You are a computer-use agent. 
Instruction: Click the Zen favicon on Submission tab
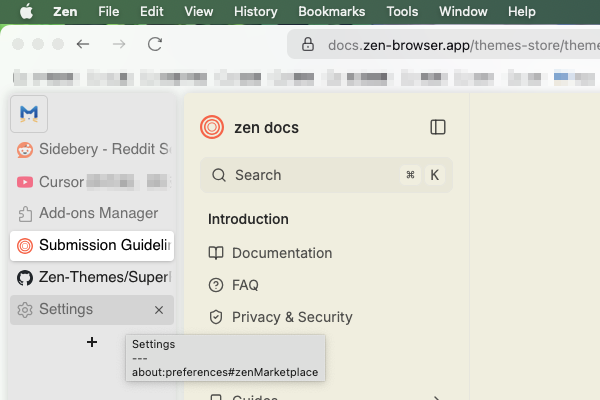(25, 246)
